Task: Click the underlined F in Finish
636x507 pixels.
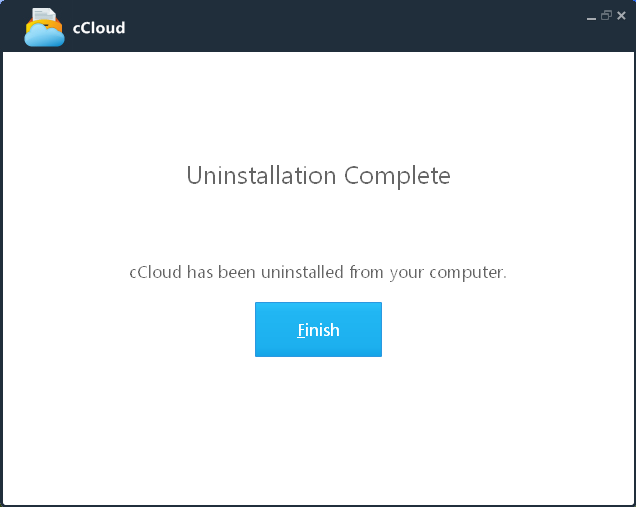Action: point(301,330)
